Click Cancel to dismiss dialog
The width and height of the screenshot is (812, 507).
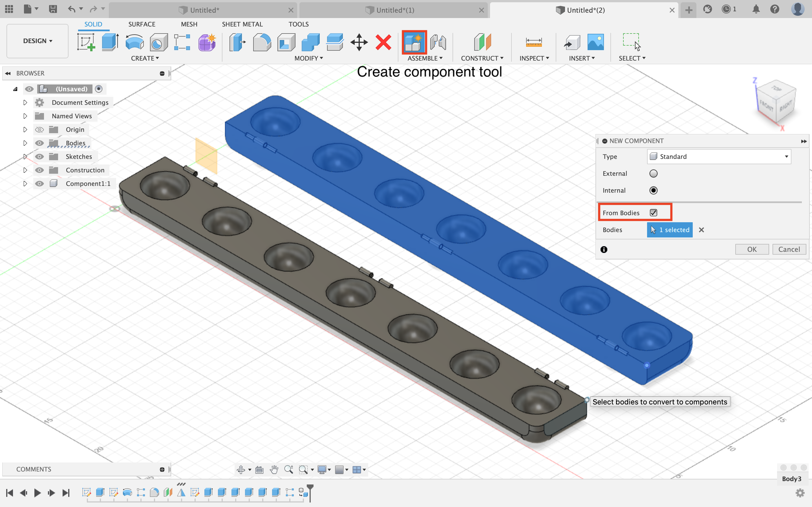tap(789, 249)
